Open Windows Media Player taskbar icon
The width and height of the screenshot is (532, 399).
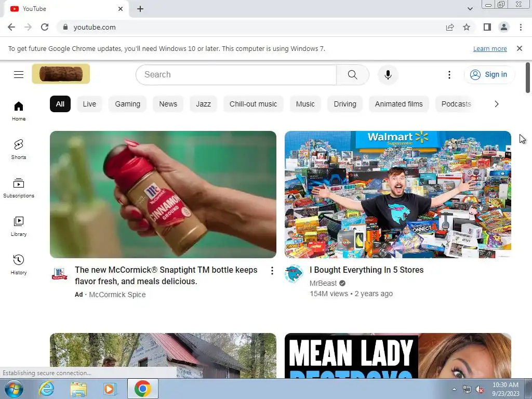tap(109, 389)
